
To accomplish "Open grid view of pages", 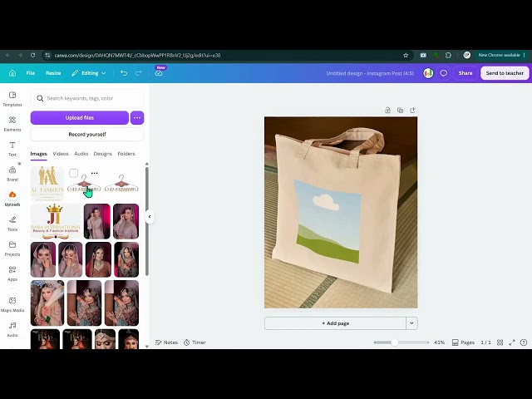I will click(500, 342).
